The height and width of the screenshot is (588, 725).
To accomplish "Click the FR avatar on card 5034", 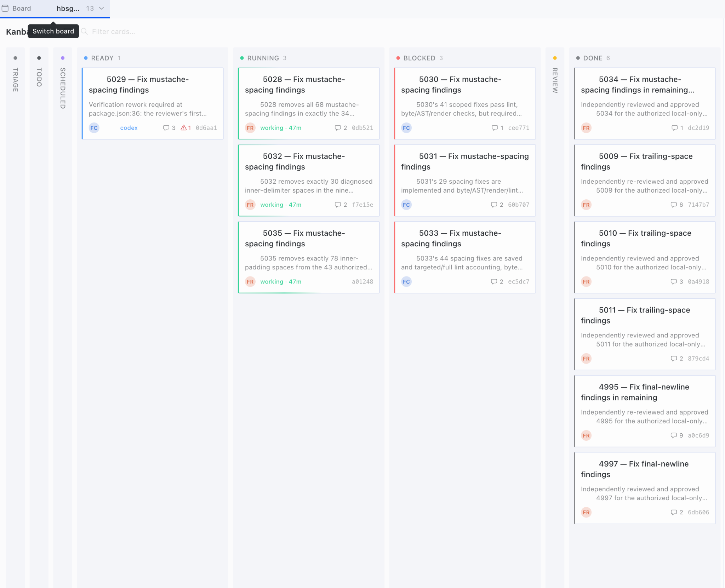I will 586,128.
